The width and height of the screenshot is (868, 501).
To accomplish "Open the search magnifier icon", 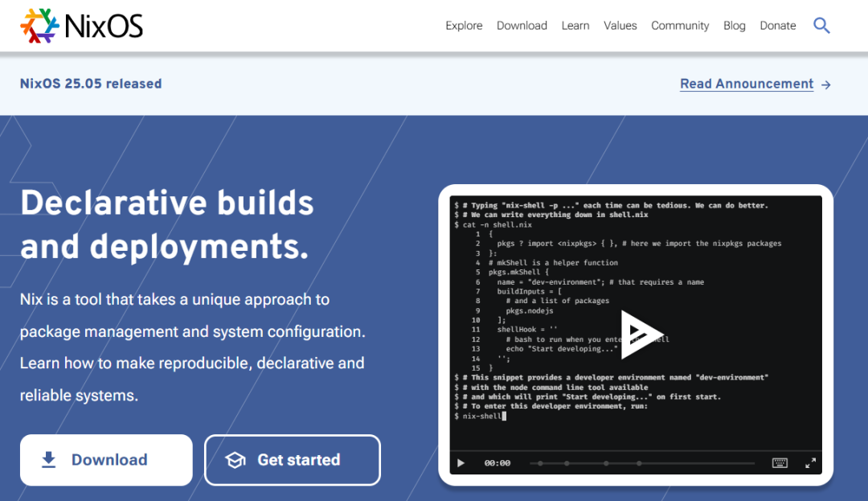I will (821, 26).
